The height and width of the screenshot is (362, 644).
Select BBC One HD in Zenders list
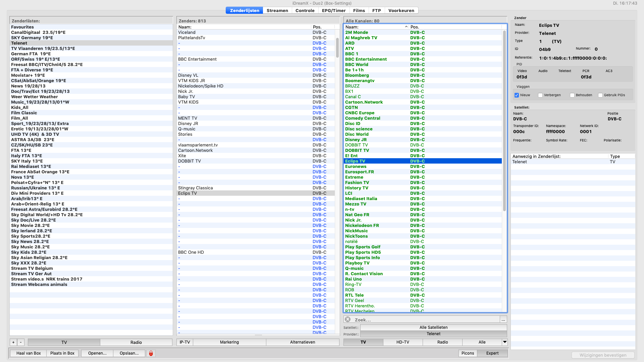click(x=256, y=252)
